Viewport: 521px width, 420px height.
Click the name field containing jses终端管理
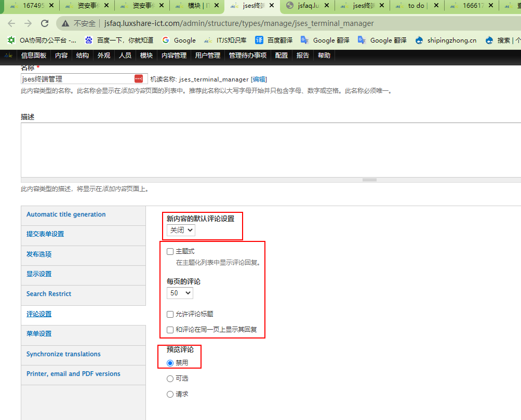coord(84,79)
